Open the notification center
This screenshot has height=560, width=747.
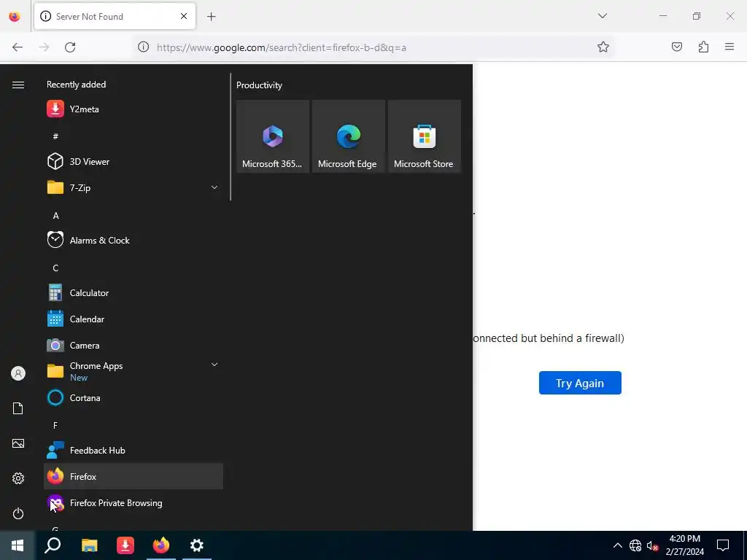pyautogui.click(x=723, y=545)
